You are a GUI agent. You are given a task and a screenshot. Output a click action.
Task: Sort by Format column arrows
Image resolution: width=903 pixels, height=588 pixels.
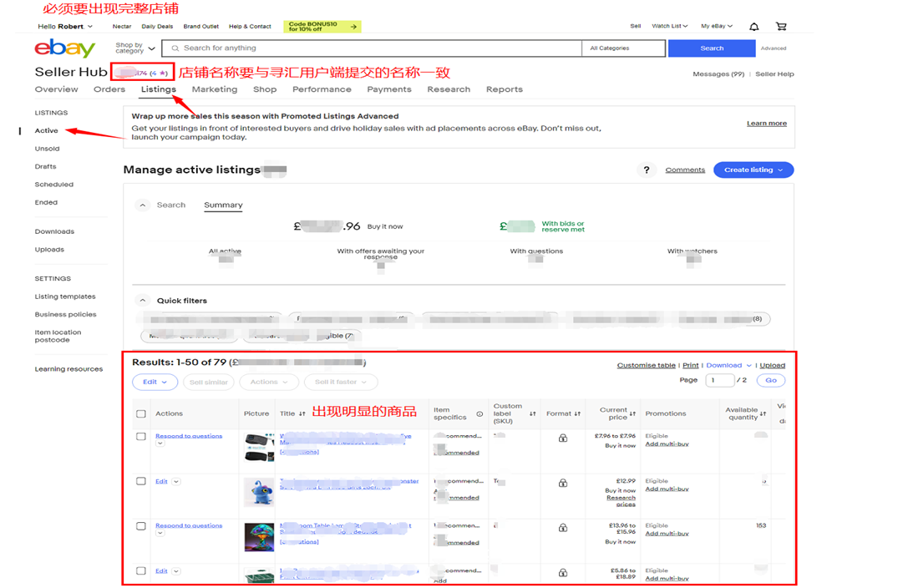(577, 413)
